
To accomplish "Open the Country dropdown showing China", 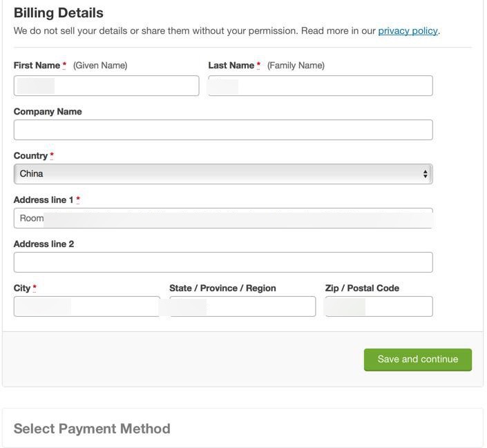I will [223, 174].
